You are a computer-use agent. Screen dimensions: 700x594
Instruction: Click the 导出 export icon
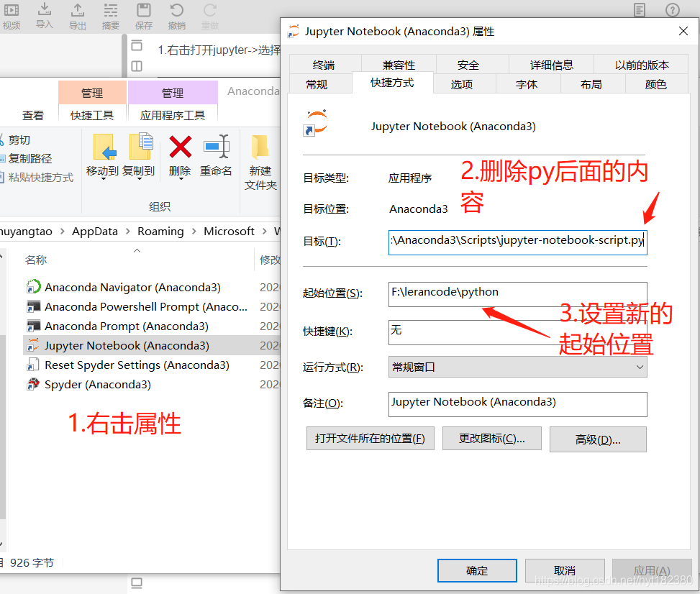tap(78, 10)
